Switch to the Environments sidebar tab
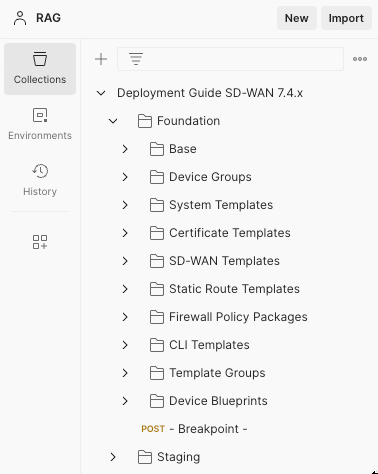 (40, 124)
